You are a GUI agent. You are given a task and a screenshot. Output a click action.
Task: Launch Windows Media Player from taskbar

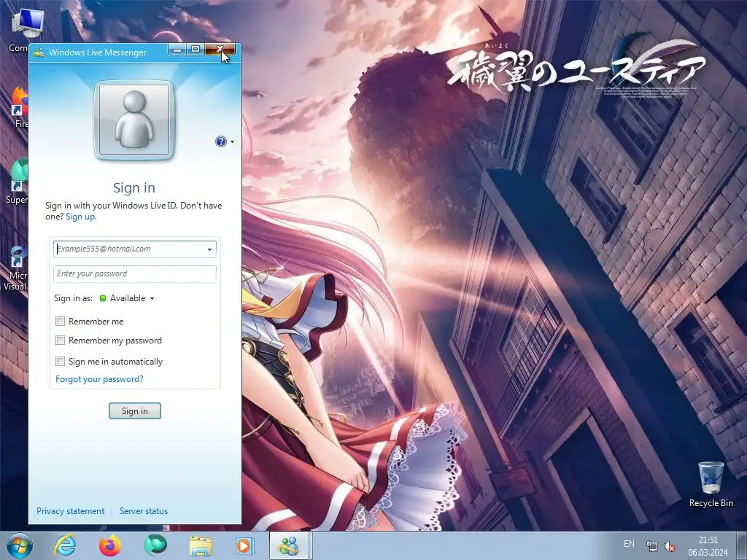coord(245,545)
